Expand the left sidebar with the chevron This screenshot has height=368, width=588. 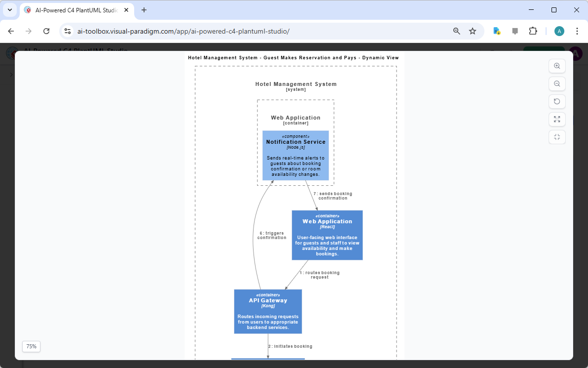click(x=11, y=75)
